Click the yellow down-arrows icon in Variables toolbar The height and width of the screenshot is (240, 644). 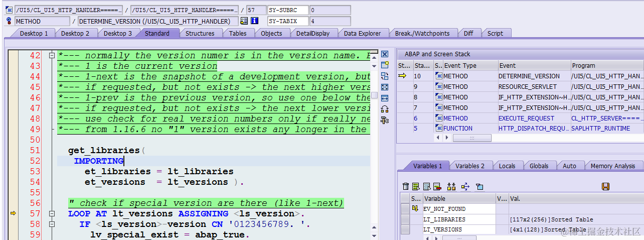[x=451, y=186]
